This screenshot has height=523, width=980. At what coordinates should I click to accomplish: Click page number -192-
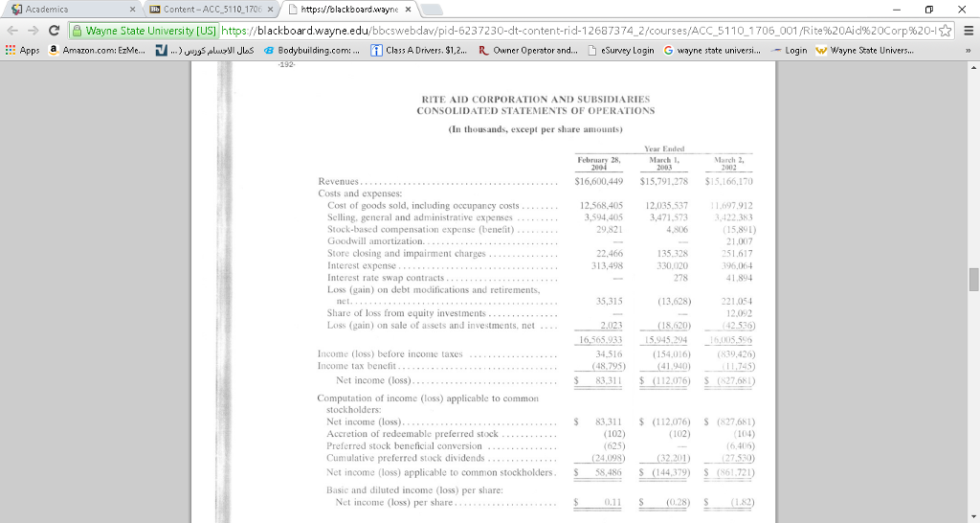(x=286, y=64)
